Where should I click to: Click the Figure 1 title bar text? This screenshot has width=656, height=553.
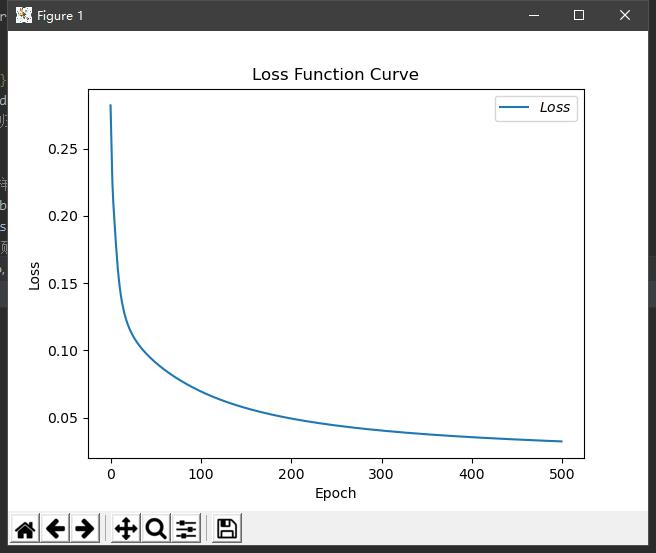click(x=60, y=16)
